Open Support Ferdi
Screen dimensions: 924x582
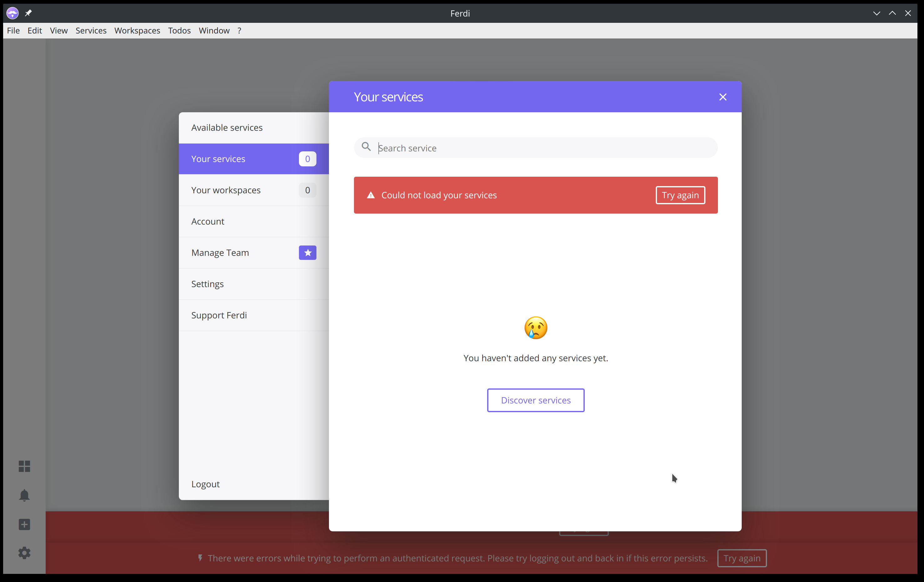tap(254, 315)
